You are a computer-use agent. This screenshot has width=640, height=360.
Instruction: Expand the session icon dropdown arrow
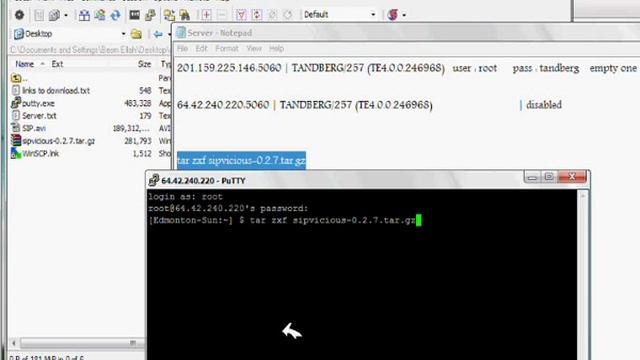coord(404,16)
